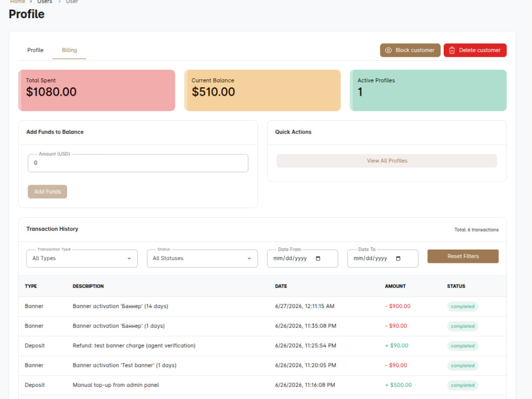Click the Total Spent $1080.00 card
532x399 pixels.
tap(97, 90)
